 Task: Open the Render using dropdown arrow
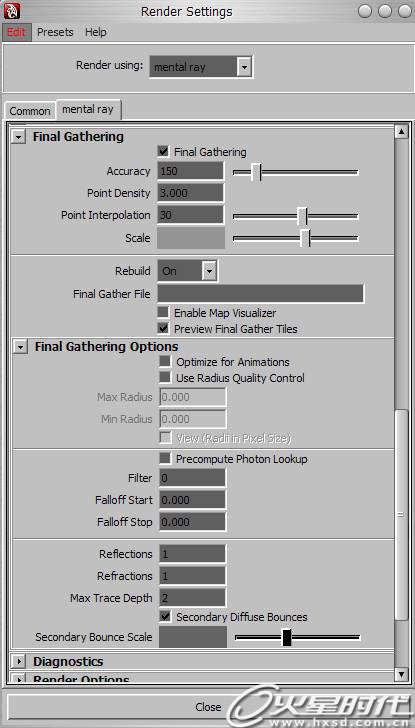point(245,67)
